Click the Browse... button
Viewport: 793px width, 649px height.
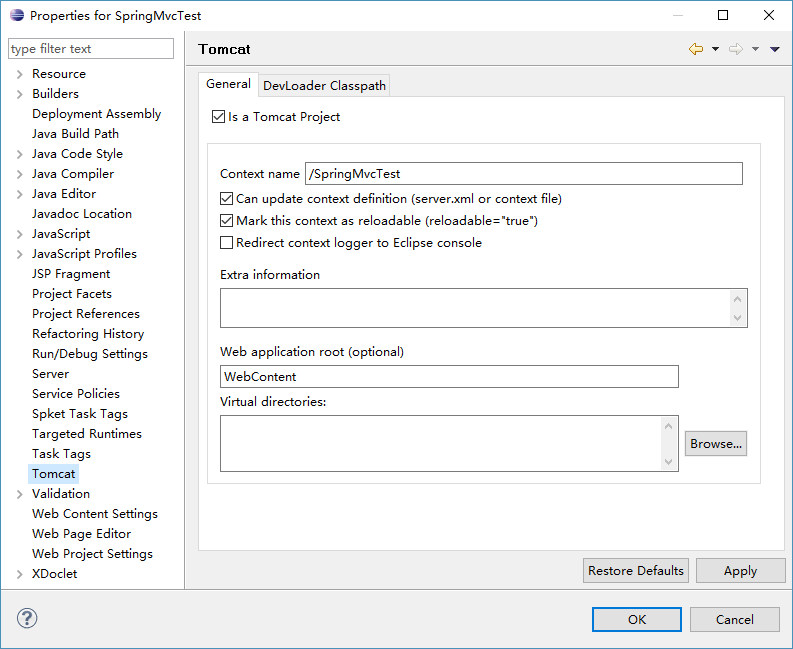pyautogui.click(x=715, y=444)
